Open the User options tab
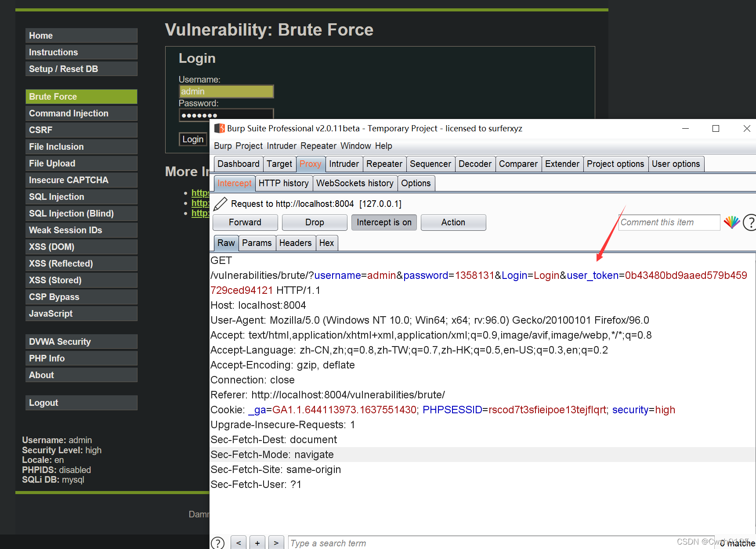The width and height of the screenshot is (756, 549). (x=676, y=164)
